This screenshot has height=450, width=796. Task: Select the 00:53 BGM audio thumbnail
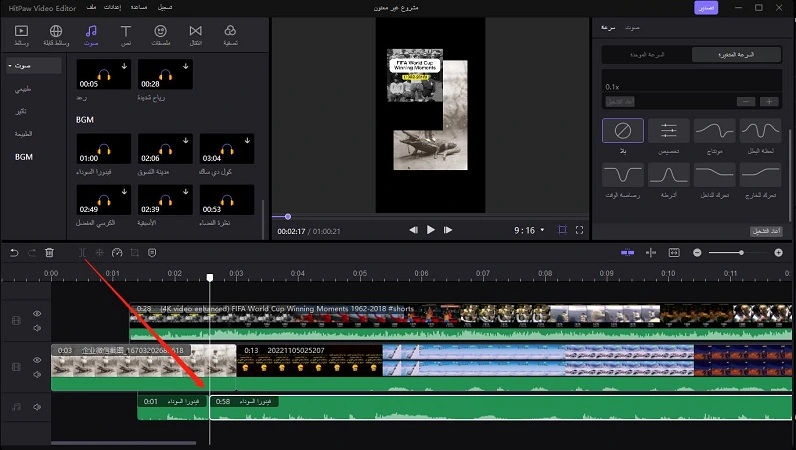(x=227, y=200)
